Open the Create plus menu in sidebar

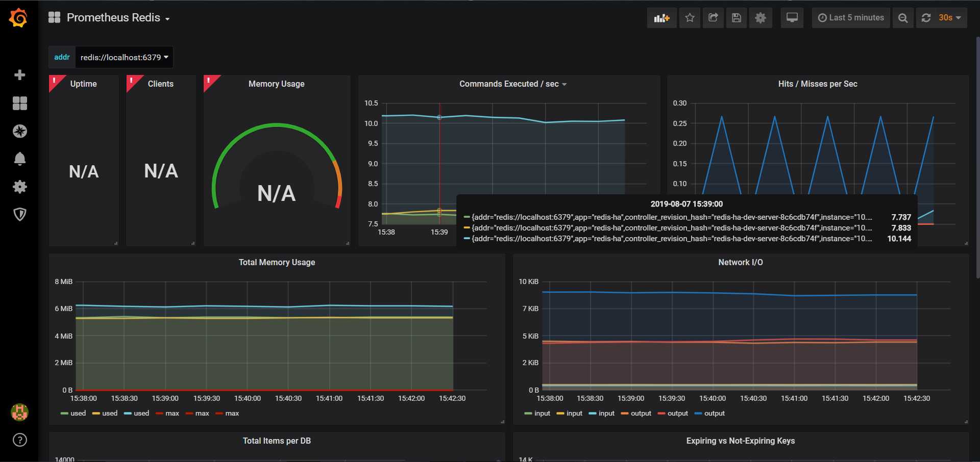[20, 75]
